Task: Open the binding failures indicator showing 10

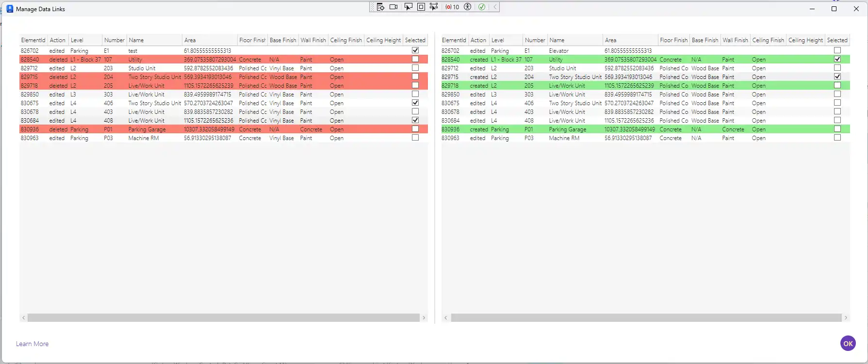Action: click(452, 7)
